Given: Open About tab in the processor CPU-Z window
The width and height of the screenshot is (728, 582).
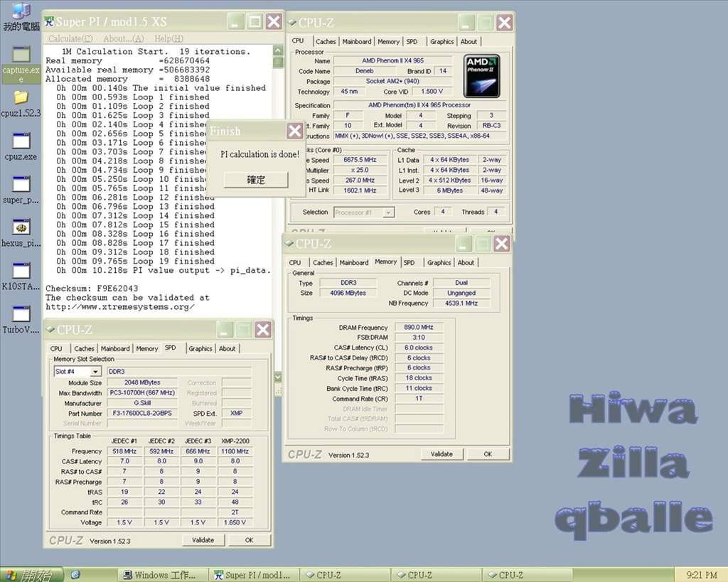Looking at the screenshot, I should [469, 42].
